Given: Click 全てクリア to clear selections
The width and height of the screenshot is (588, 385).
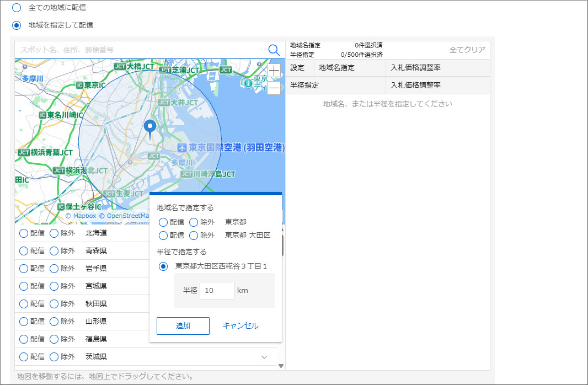Looking at the screenshot, I should 467,50.
